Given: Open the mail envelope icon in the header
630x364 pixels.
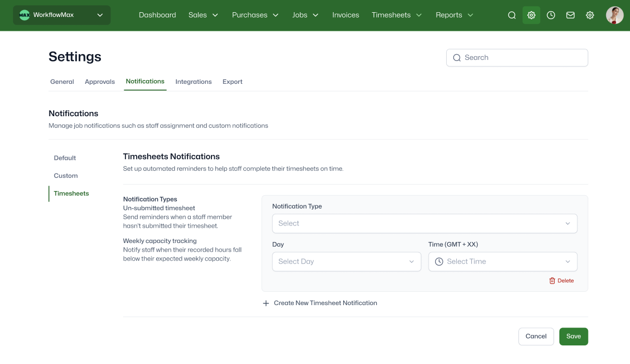Looking at the screenshot, I should point(570,15).
